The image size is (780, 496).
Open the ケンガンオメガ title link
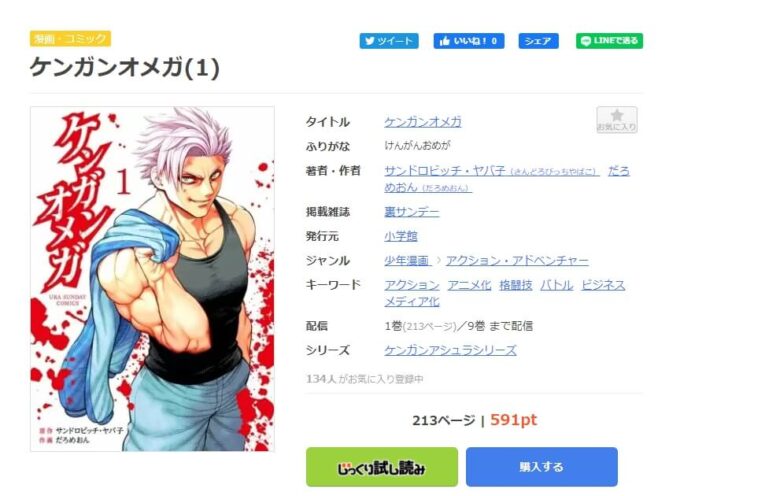click(x=423, y=122)
